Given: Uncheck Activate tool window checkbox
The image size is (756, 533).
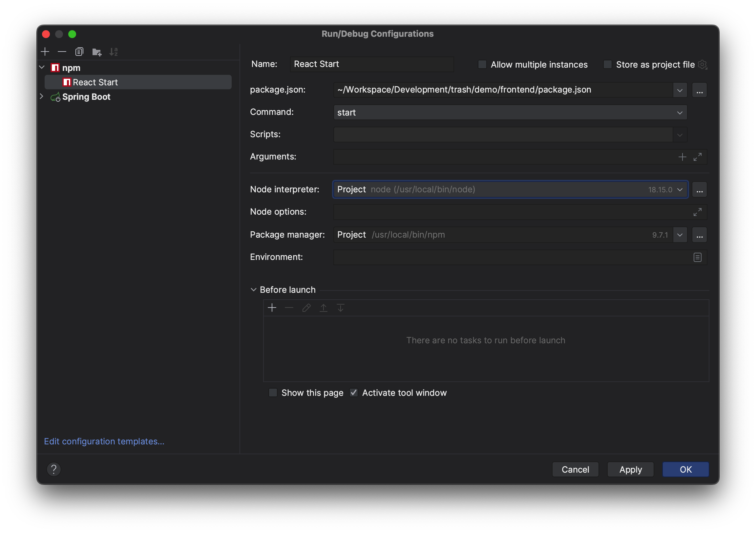Looking at the screenshot, I should pyautogui.click(x=354, y=393).
